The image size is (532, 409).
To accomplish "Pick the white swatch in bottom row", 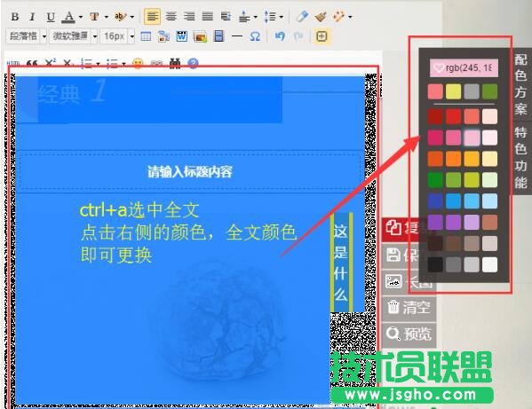I will coord(489,264).
